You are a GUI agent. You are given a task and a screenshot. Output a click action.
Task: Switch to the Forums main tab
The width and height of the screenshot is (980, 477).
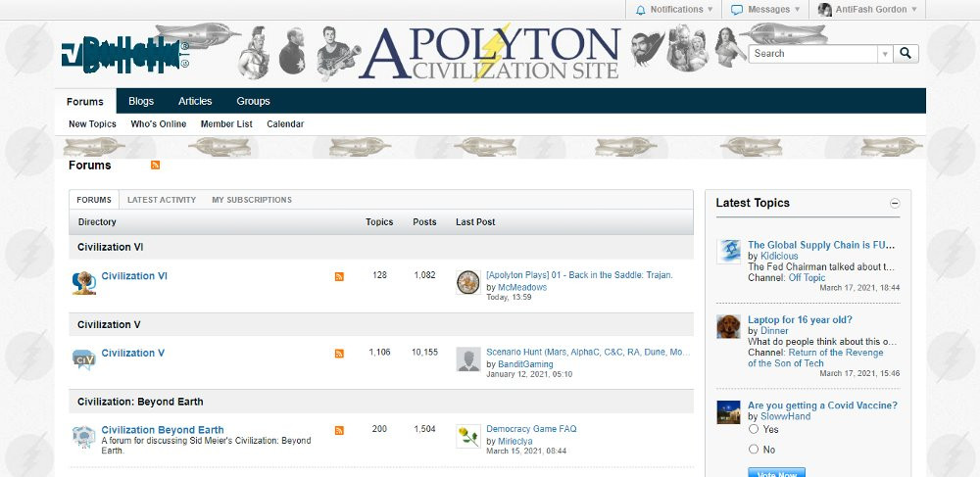point(85,102)
